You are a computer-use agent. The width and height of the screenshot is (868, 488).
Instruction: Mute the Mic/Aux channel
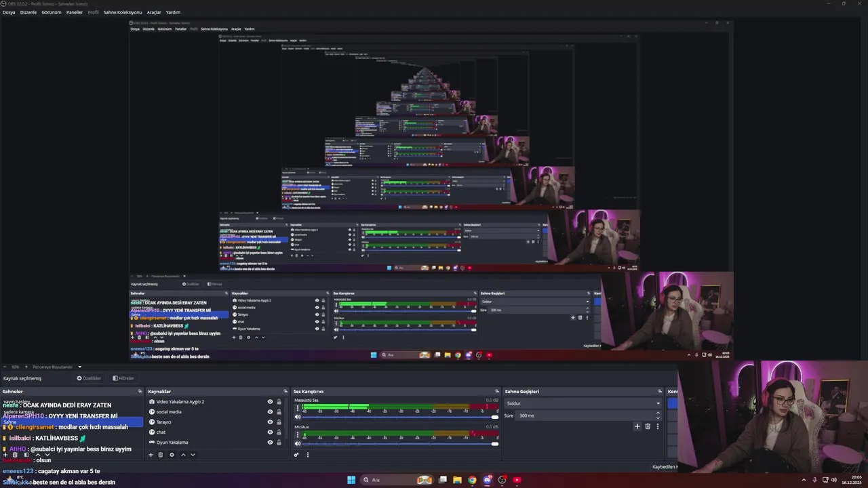pos(297,443)
